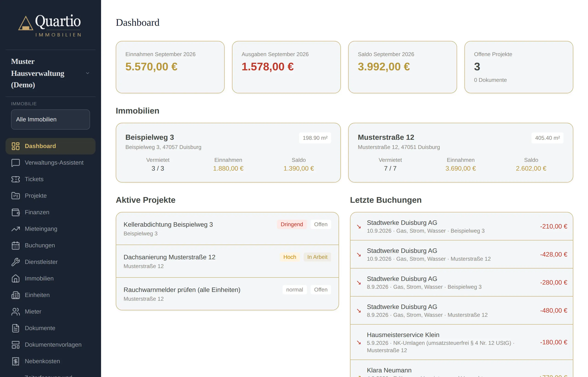Click the Mieter people icon
The image size is (588, 377).
pos(15,312)
